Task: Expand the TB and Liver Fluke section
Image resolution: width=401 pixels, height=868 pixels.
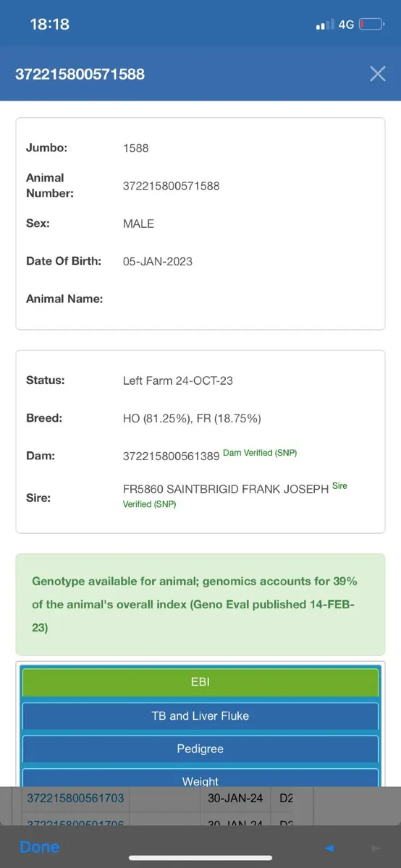Action: pos(200,716)
